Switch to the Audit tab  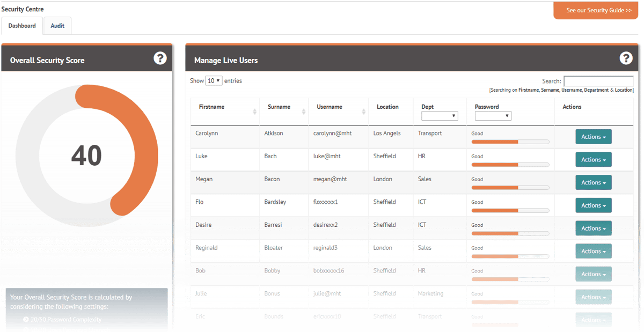coord(57,25)
